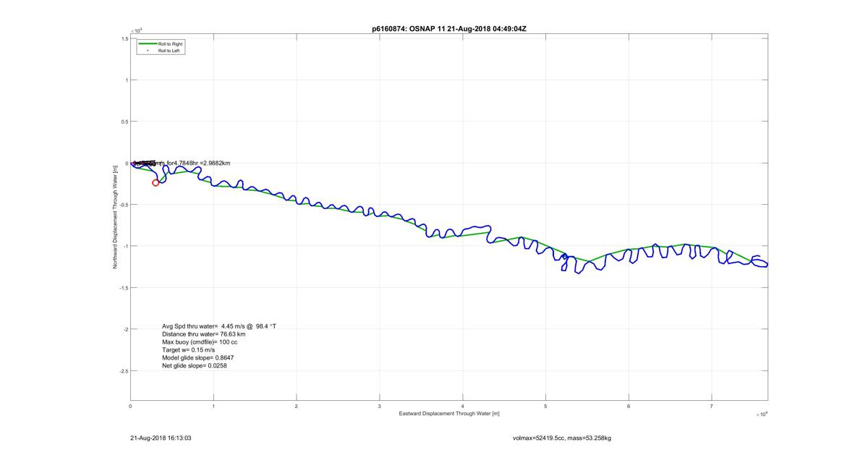Click the Eastward Displacement Through Water axis label
This screenshot has height=450, width=868.
(449, 414)
